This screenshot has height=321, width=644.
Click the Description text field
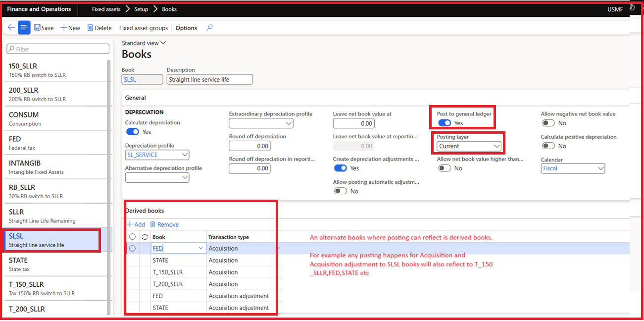click(x=209, y=79)
